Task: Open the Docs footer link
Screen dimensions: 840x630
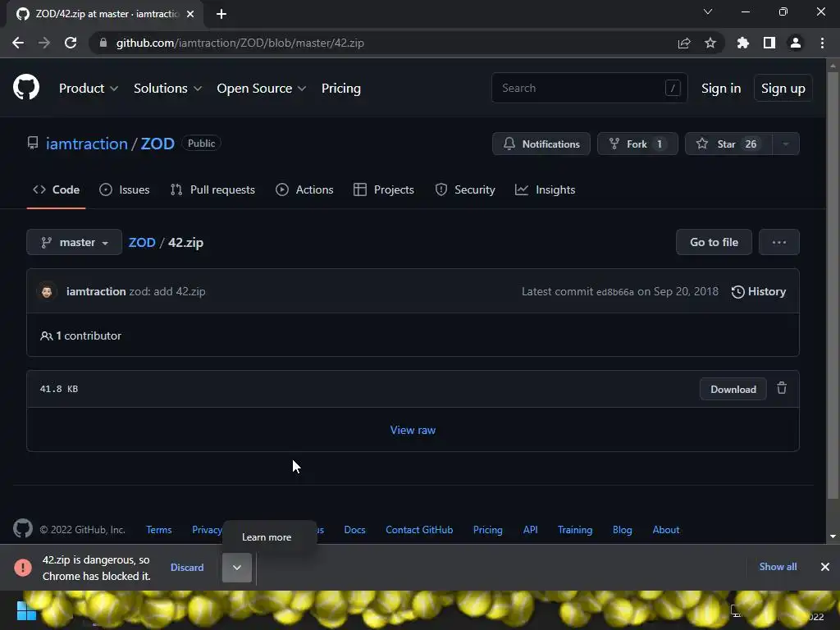Action: point(354,530)
